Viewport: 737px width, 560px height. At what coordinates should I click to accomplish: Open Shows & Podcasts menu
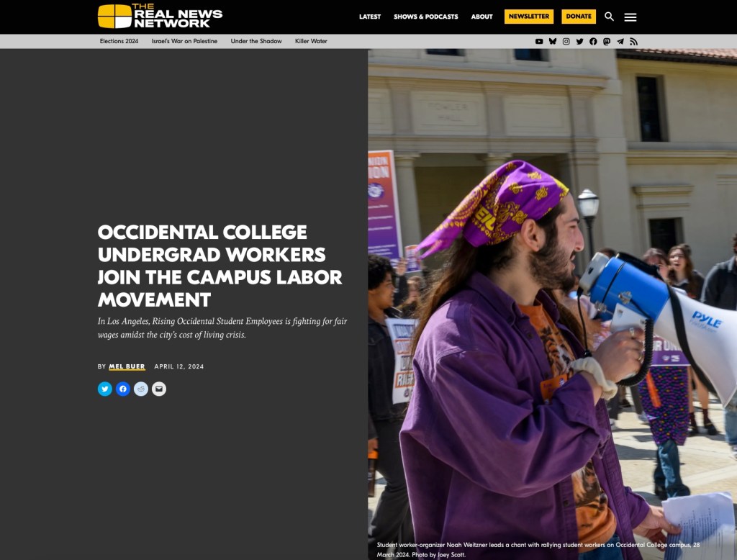pyautogui.click(x=426, y=17)
